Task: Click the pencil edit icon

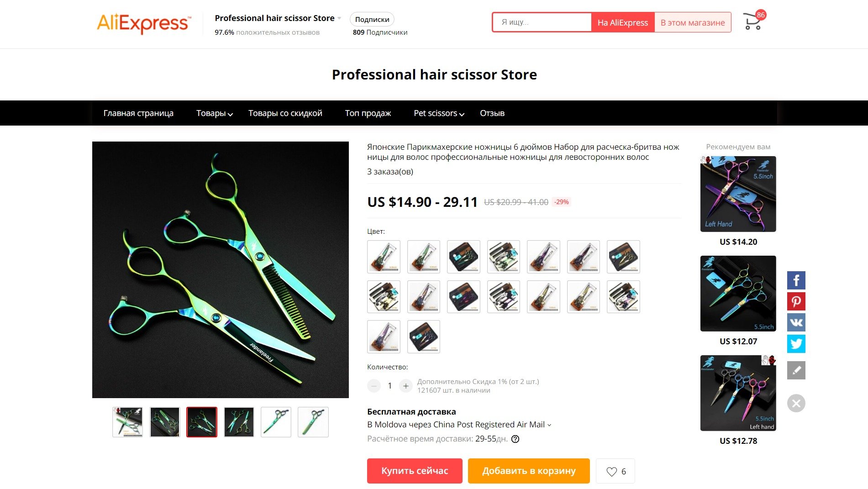Action: click(x=796, y=370)
